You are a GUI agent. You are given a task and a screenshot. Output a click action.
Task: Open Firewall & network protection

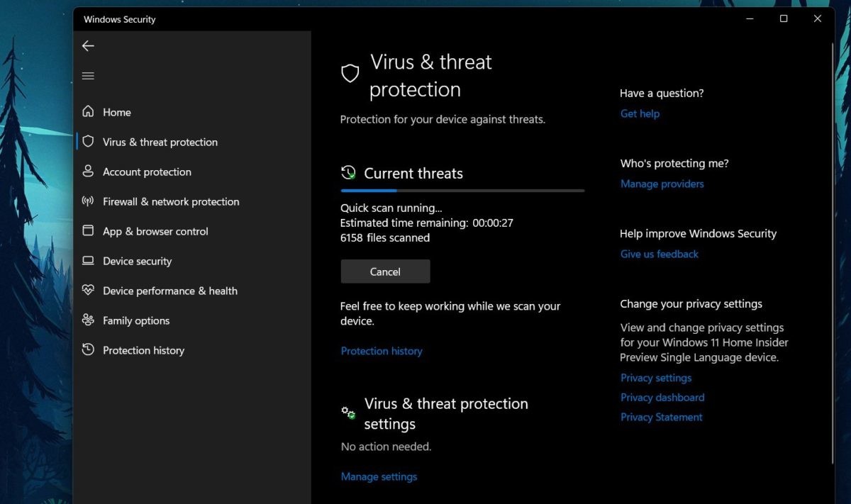coord(193,201)
